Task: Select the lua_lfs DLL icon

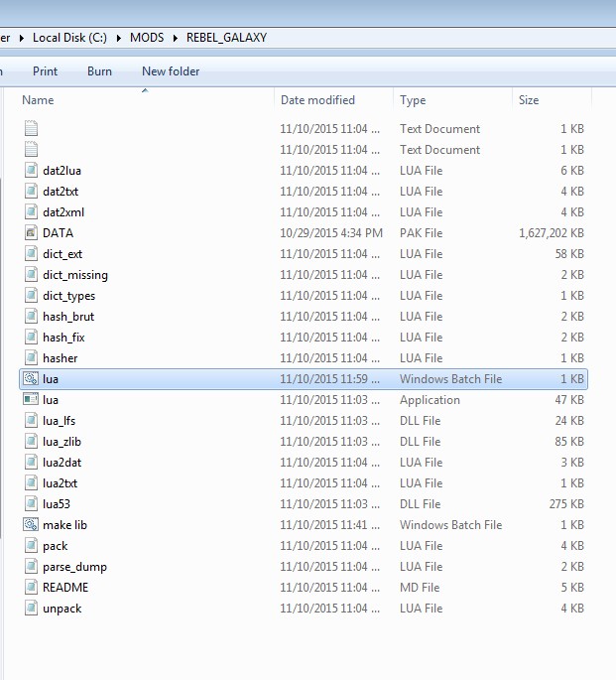Action: (31, 420)
